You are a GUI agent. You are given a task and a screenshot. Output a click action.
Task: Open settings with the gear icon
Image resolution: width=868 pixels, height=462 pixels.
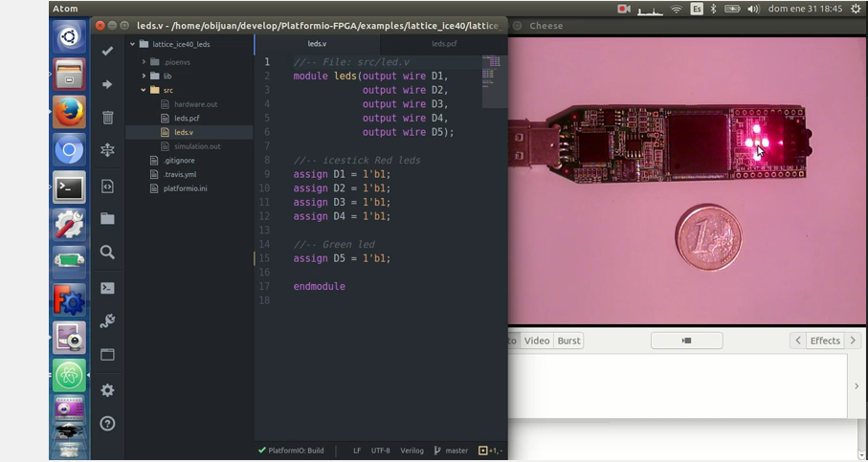107,390
